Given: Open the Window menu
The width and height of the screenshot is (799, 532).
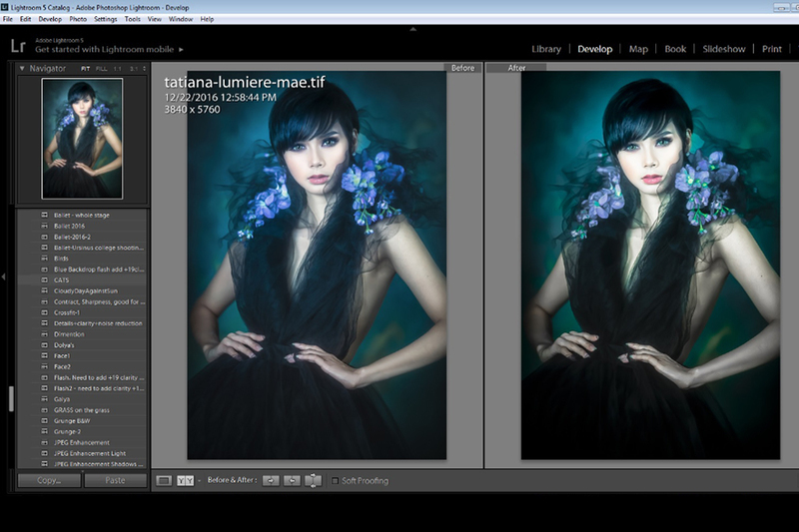Looking at the screenshot, I should 181,19.
